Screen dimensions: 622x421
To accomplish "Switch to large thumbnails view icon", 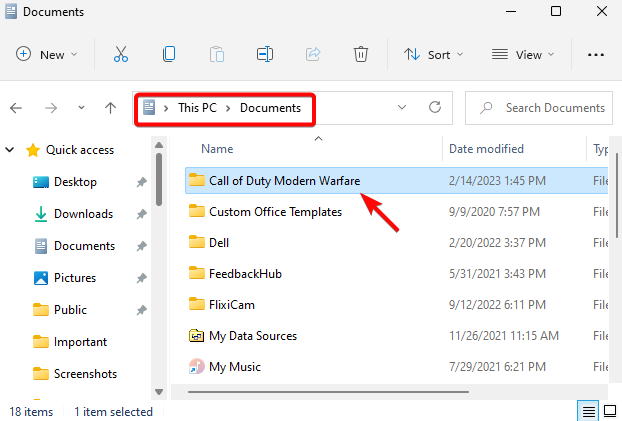I will tap(610, 411).
